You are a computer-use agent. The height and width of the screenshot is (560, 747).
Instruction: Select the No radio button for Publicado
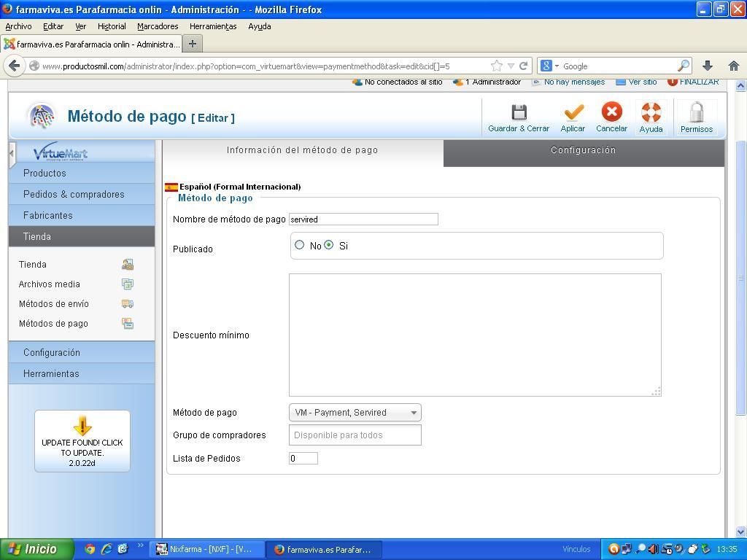[299, 245]
